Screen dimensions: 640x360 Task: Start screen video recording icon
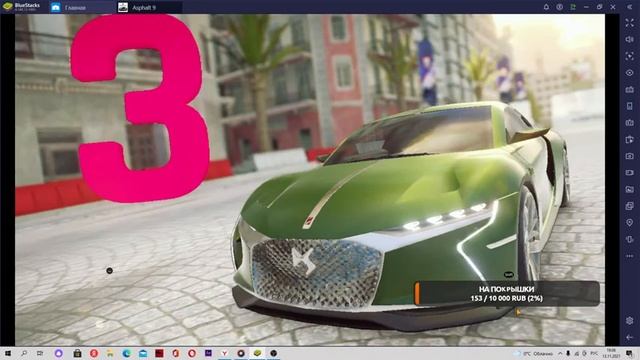point(629,173)
